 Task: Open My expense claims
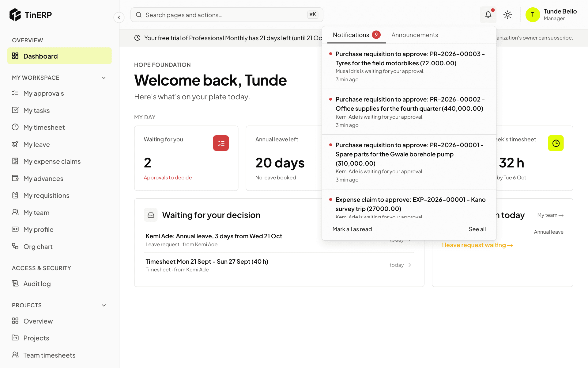pyautogui.click(x=59, y=161)
